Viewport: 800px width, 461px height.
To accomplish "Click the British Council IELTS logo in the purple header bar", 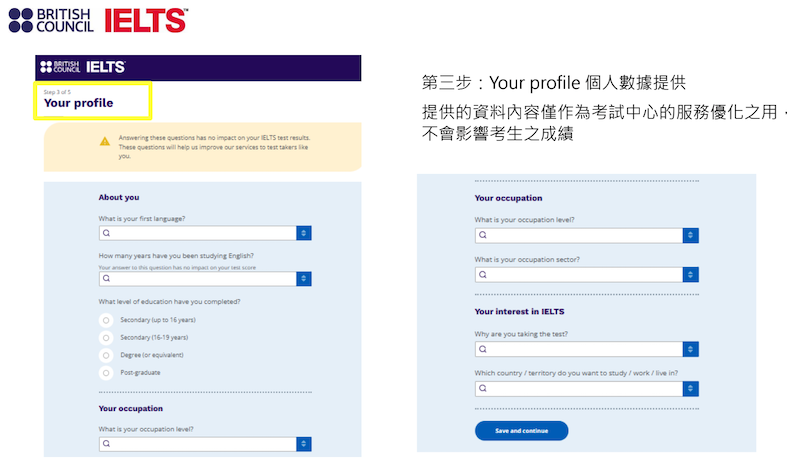I will 83,67.
